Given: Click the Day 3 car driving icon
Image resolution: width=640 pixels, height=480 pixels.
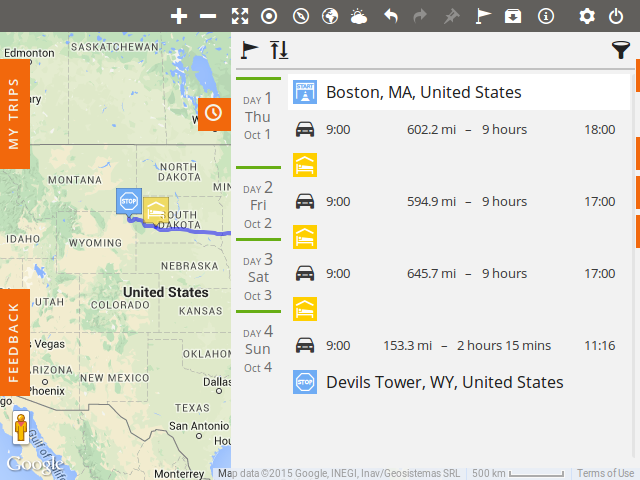Looking at the screenshot, I should tap(305, 273).
